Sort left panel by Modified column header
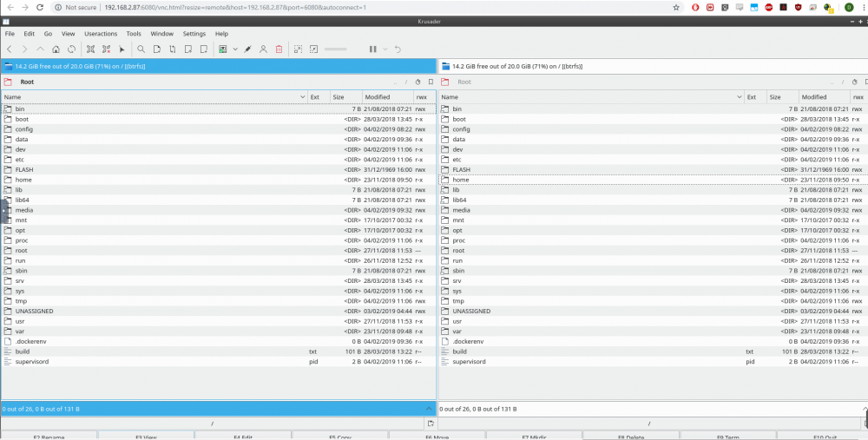The width and height of the screenshot is (868, 440). [x=388, y=97]
